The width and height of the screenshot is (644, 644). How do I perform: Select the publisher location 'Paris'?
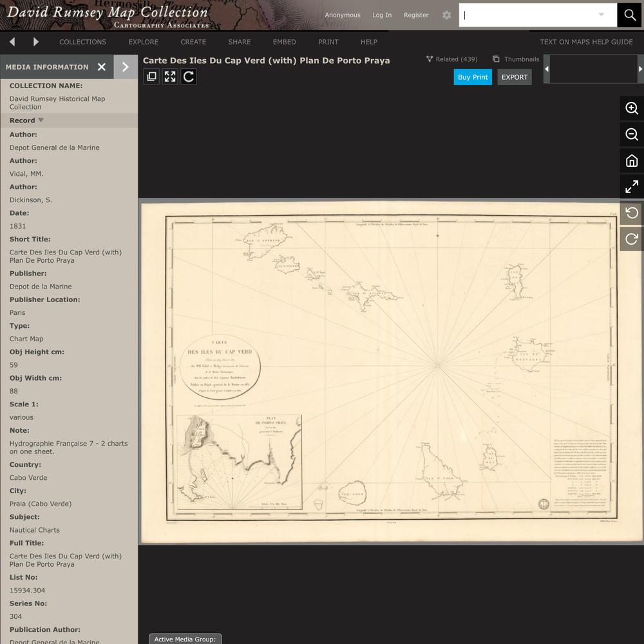(17, 312)
